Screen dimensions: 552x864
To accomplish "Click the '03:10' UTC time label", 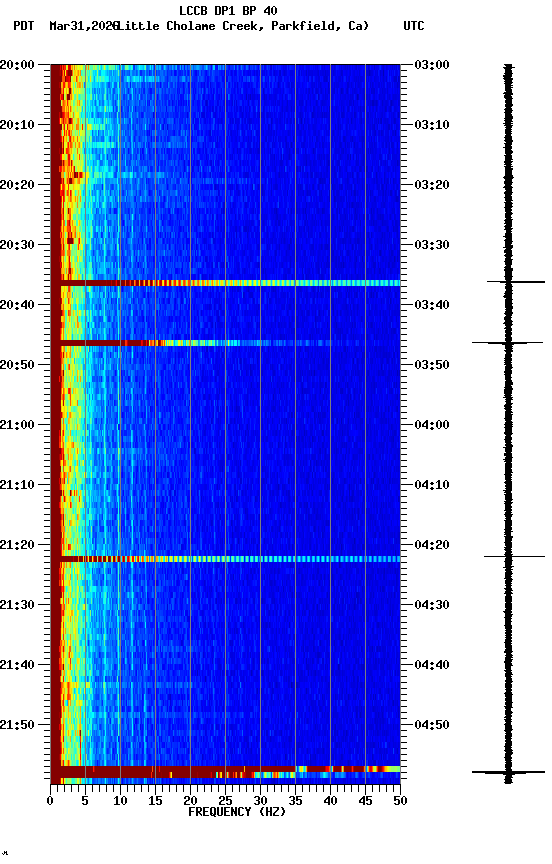I will (432, 125).
